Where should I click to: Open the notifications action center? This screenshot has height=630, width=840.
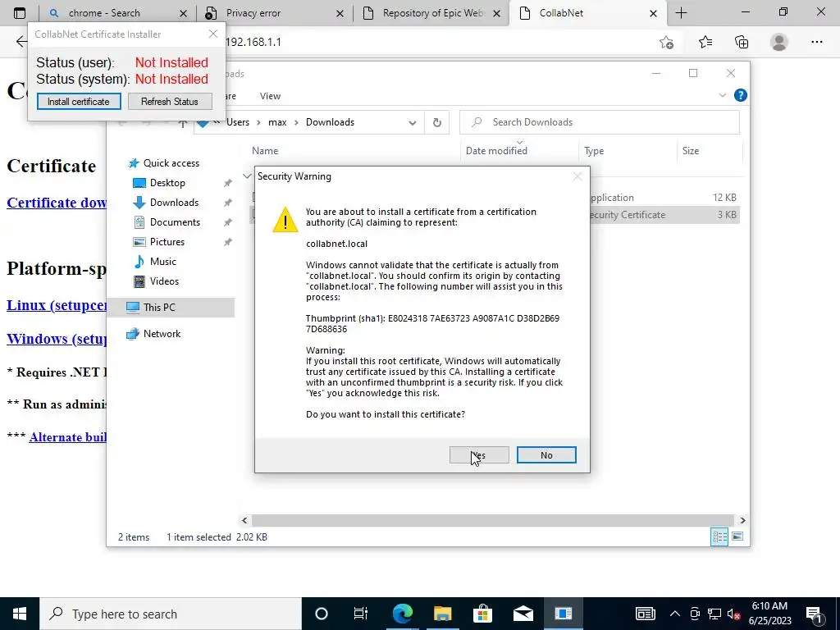pyautogui.click(x=814, y=614)
